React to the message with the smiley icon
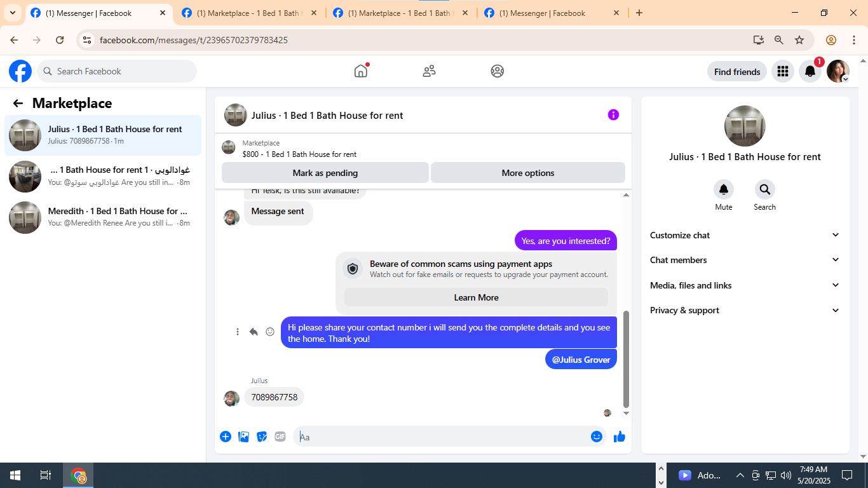 pyautogui.click(x=270, y=332)
